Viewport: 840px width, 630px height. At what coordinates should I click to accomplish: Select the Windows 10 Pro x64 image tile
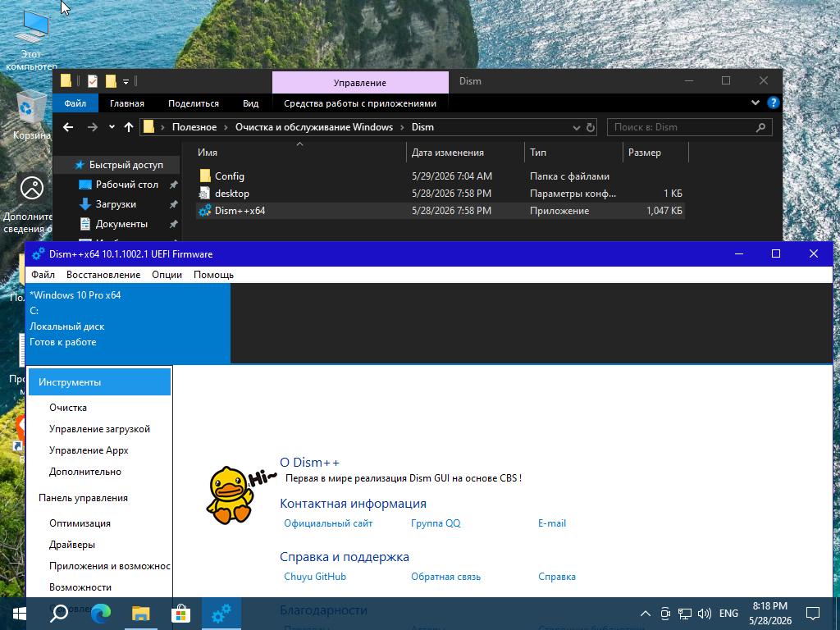(128, 323)
